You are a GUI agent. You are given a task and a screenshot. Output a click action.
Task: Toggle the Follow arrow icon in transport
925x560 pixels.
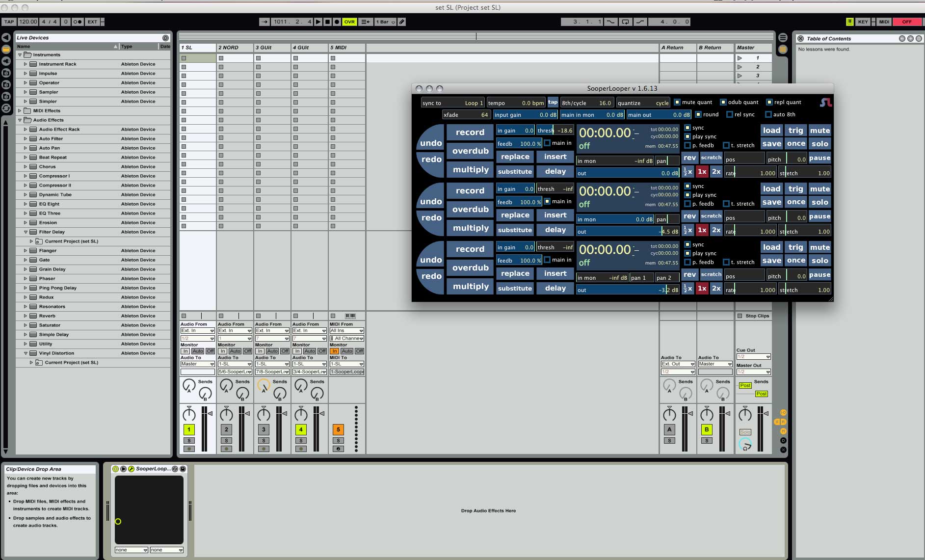pyautogui.click(x=264, y=22)
